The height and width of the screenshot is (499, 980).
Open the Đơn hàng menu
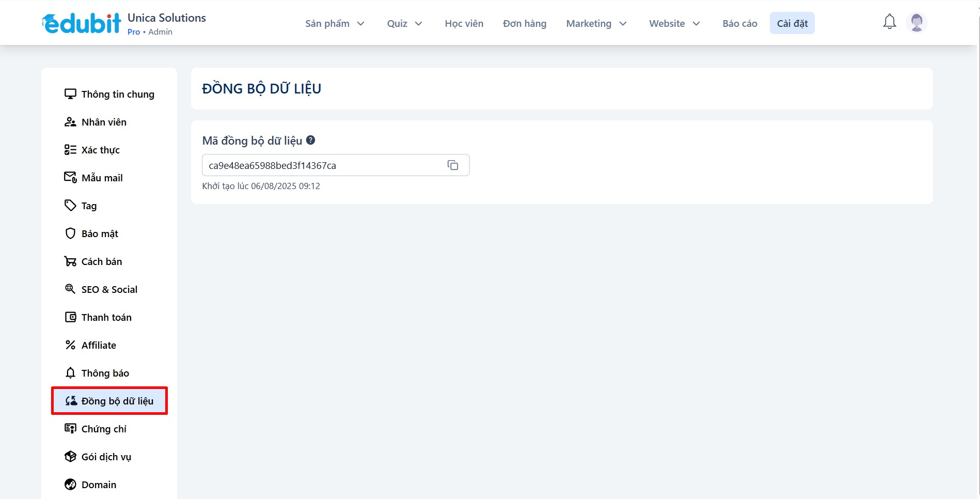[x=525, y=23]
